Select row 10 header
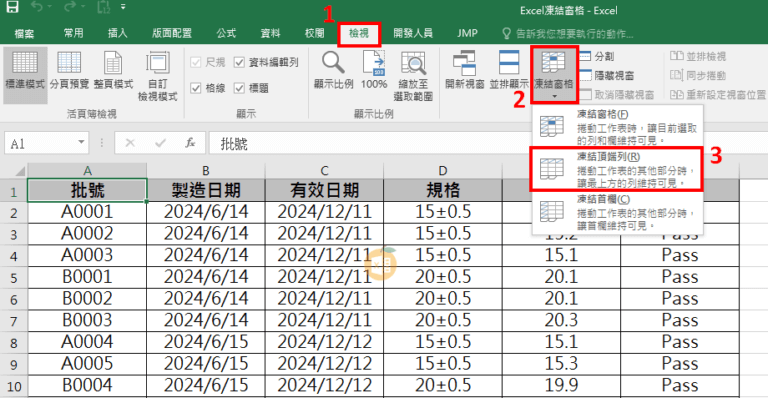Screen dimensions: 768x398 [x=14, y=386]
